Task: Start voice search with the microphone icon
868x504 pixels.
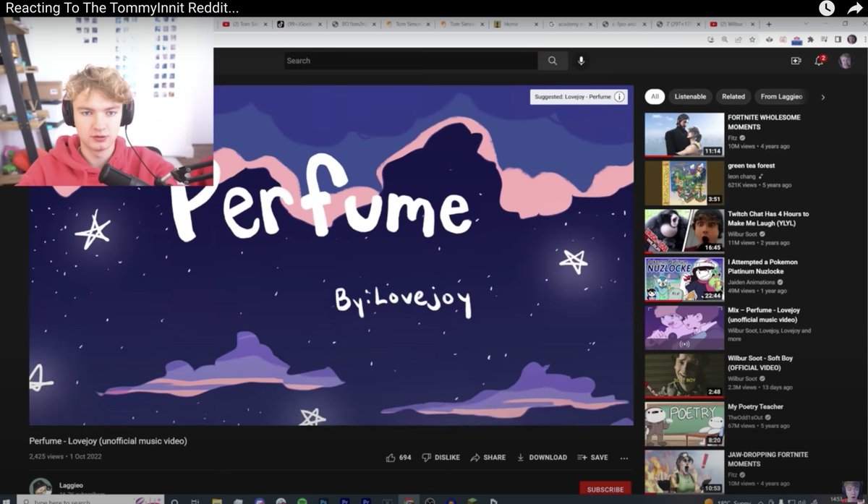Action: pyautogui.click(x=581, y=61)
